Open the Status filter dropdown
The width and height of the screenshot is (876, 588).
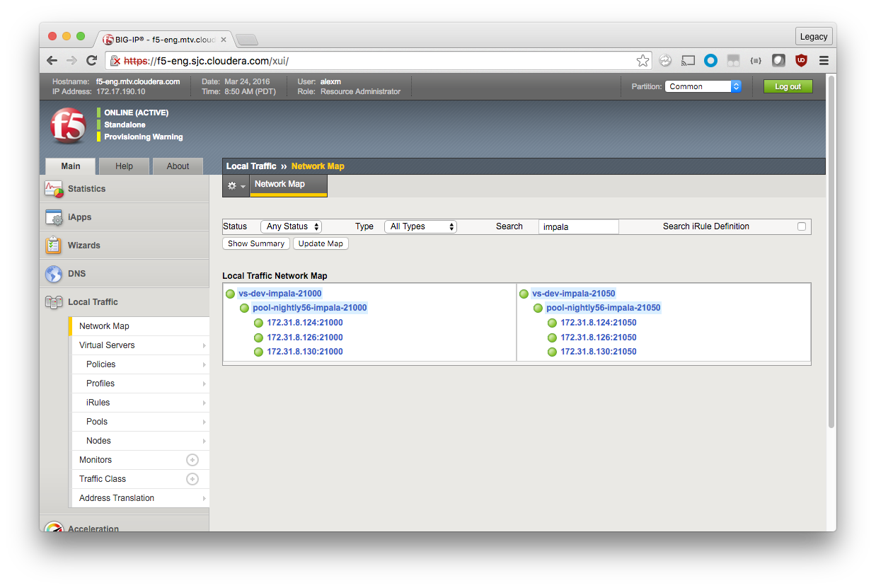[292, 226]
